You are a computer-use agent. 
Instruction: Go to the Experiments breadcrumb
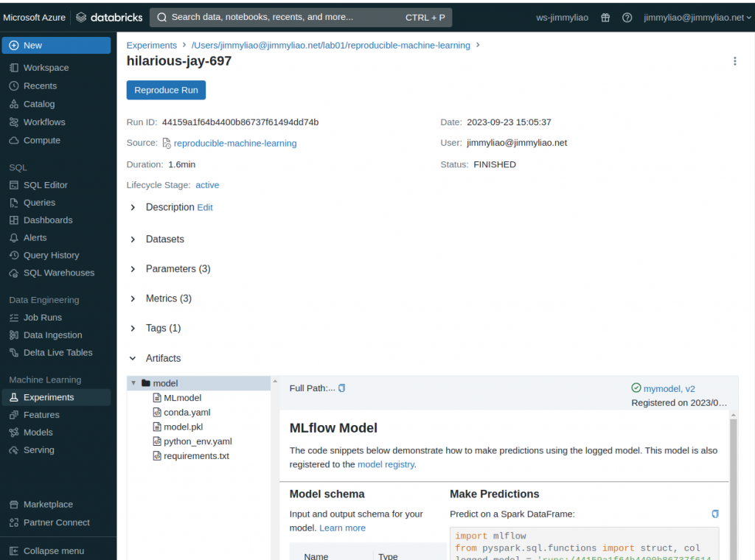coord(152,45)
